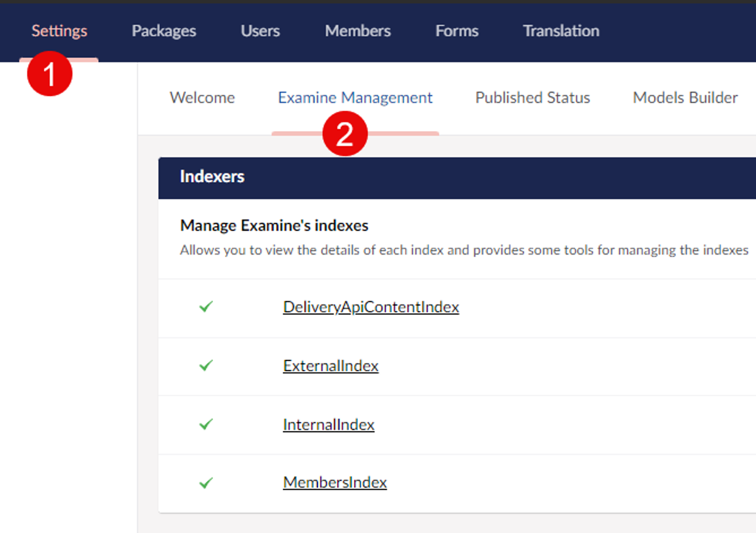View the ExternalIndex link
Viewport: 756px width, 533px height.
pyautogui.click(x=331, y=366)
